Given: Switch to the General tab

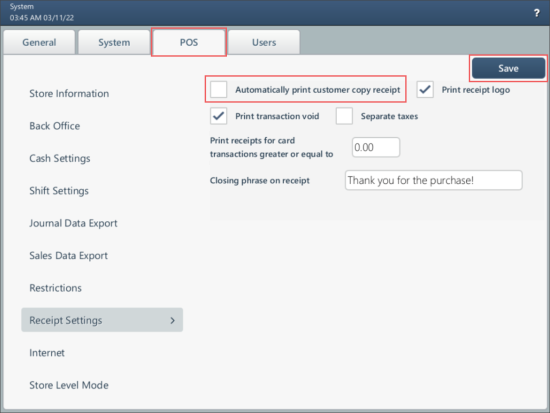Looking at the screenshot, I should coord(39,42).
